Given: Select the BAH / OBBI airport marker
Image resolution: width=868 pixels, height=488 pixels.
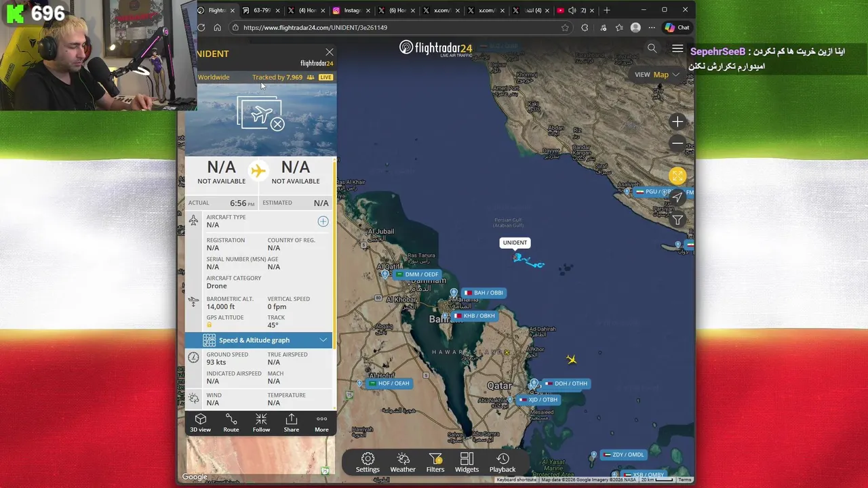Looking at the screenshot, I should [484, 293].
